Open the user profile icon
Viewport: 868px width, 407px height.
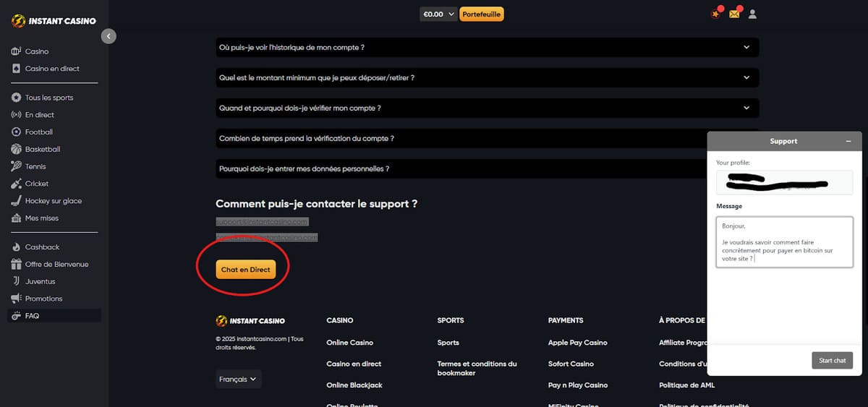tap(753, 14)
